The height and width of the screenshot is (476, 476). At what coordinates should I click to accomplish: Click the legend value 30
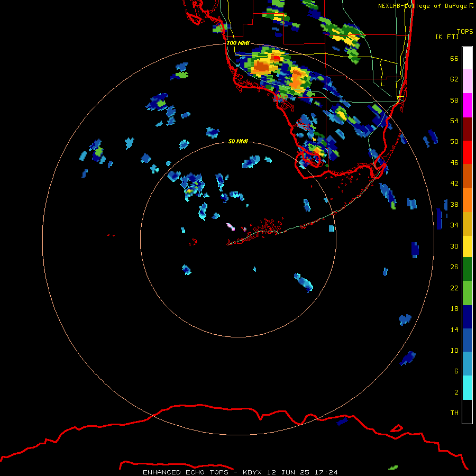click(454, 246)
